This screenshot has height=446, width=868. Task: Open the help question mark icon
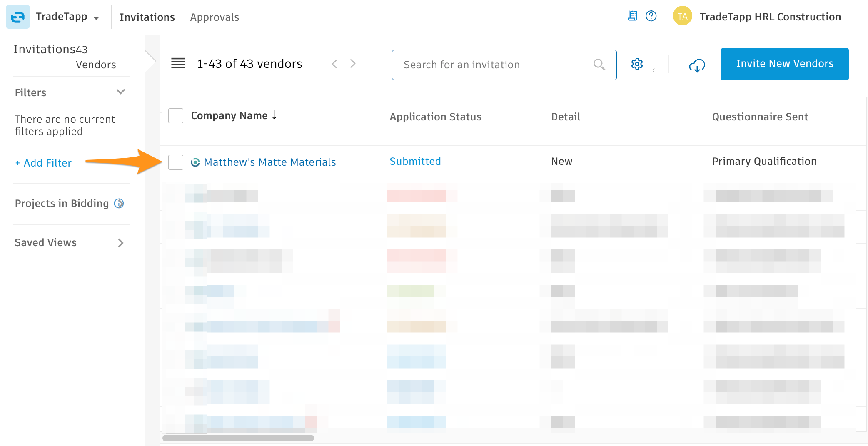651,16
